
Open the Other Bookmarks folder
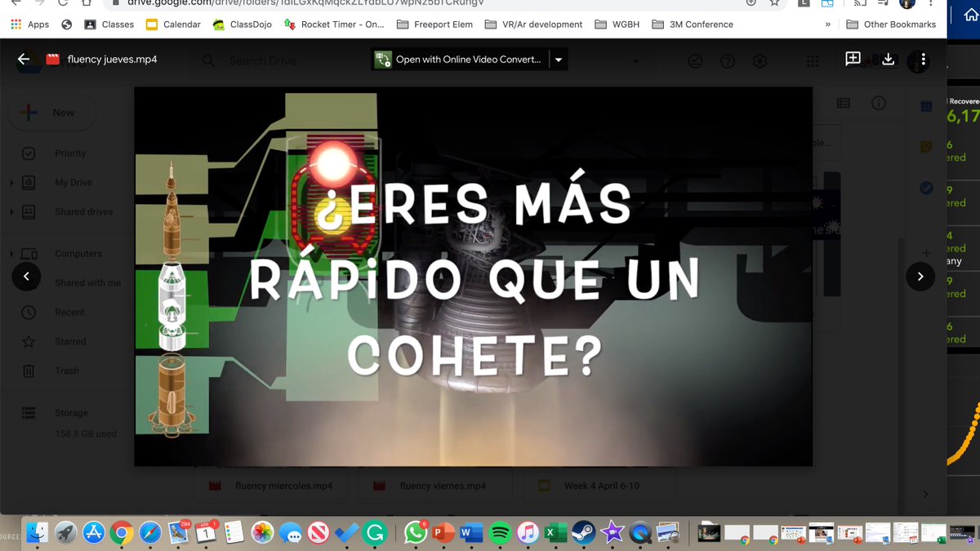pyautogui.click(x=891, y=24)
